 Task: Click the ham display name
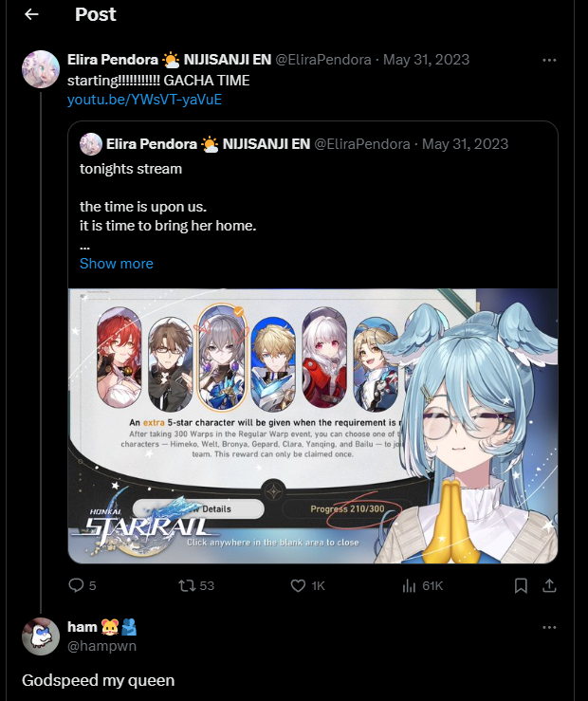pyautogui.click(x=83, y=627)
